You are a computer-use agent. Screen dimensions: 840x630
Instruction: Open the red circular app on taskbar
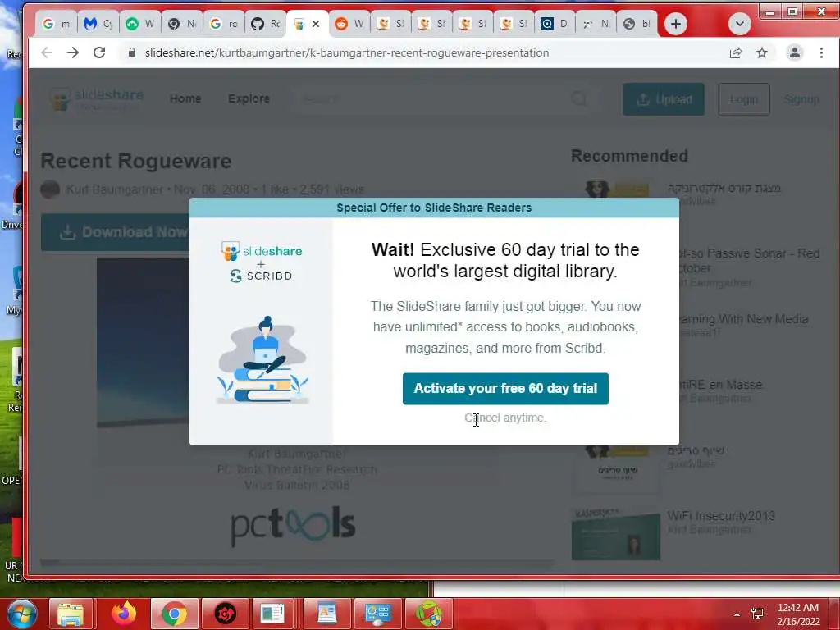[x=226, y=614]
